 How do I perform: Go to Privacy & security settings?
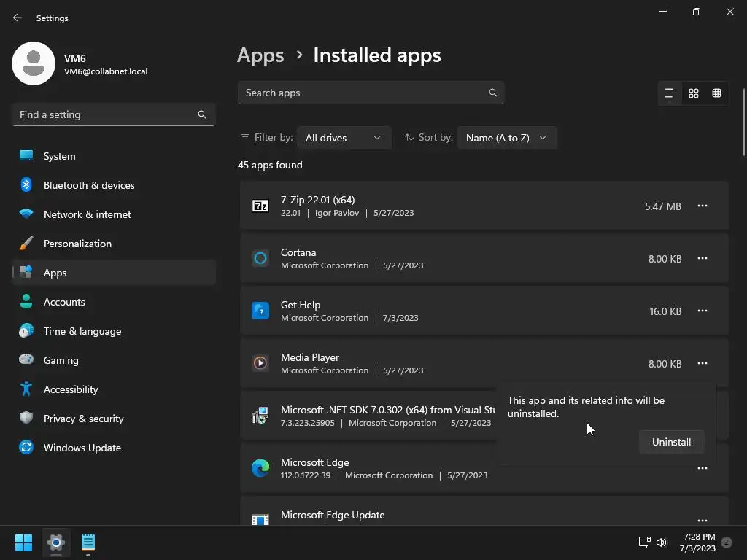tap(83, 419)
